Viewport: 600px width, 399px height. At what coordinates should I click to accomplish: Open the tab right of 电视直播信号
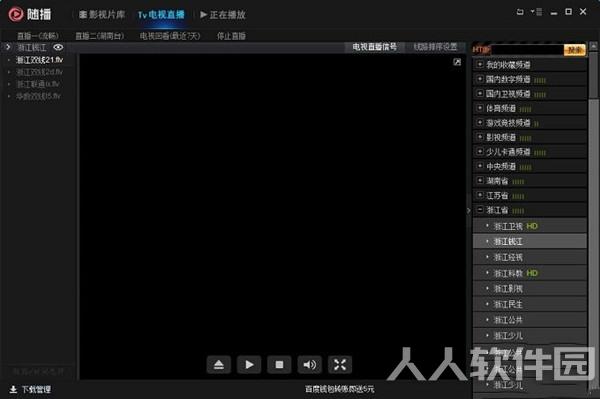point(435,47)
